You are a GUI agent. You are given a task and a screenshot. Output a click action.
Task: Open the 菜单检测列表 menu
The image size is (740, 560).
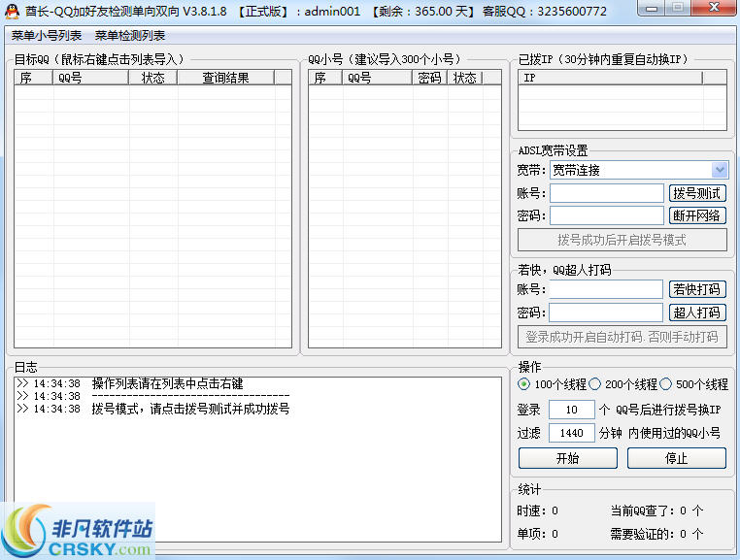click(x=130, y=35)
